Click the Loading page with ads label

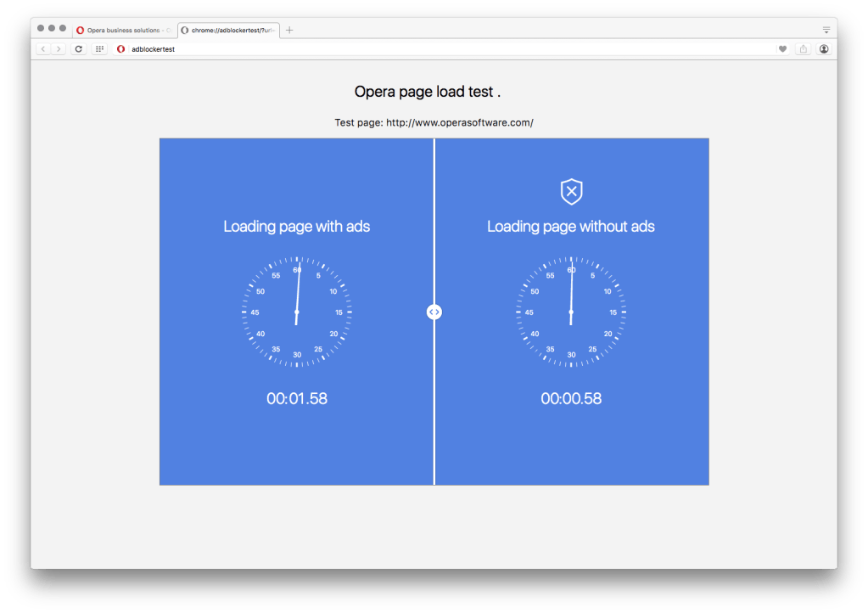(297, 227)
